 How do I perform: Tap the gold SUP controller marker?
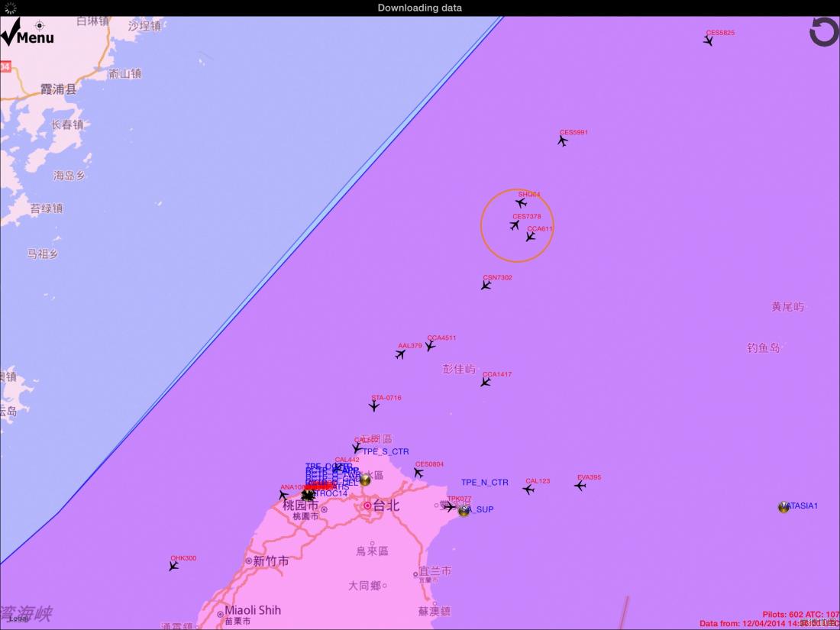click(464, 511)
